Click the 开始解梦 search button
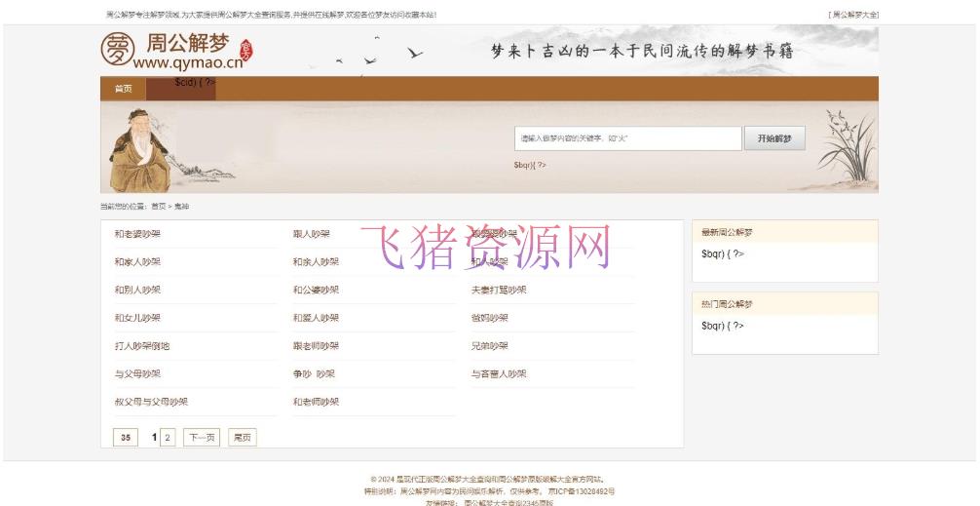This screenshot has height=506, width=980. [x=774, y=138]
